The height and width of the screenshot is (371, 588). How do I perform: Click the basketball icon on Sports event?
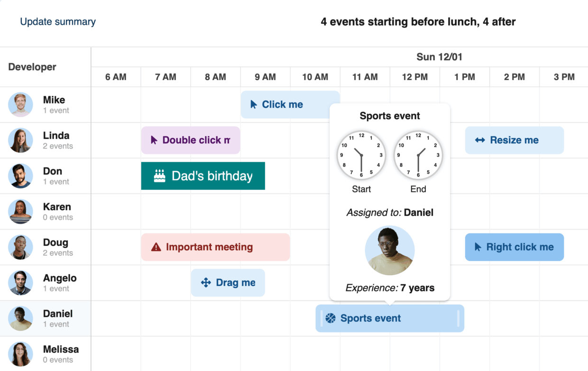click(331, 318)
